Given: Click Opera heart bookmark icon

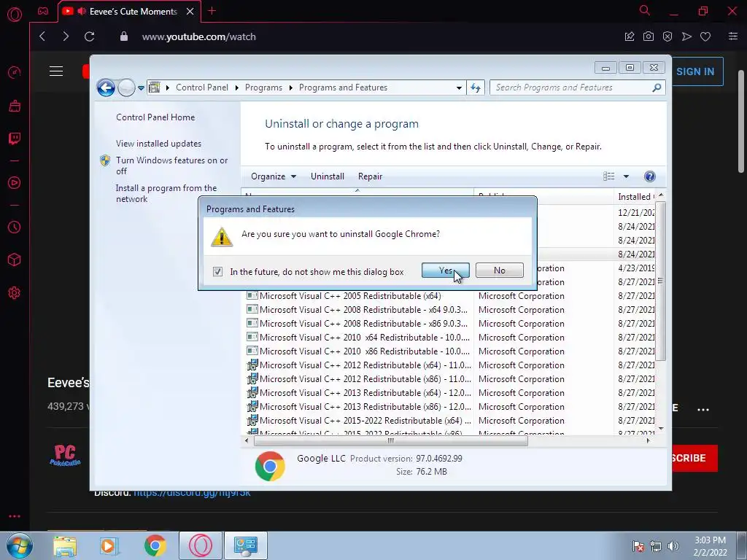Looking at the screenshot, I should pos(705,36).
